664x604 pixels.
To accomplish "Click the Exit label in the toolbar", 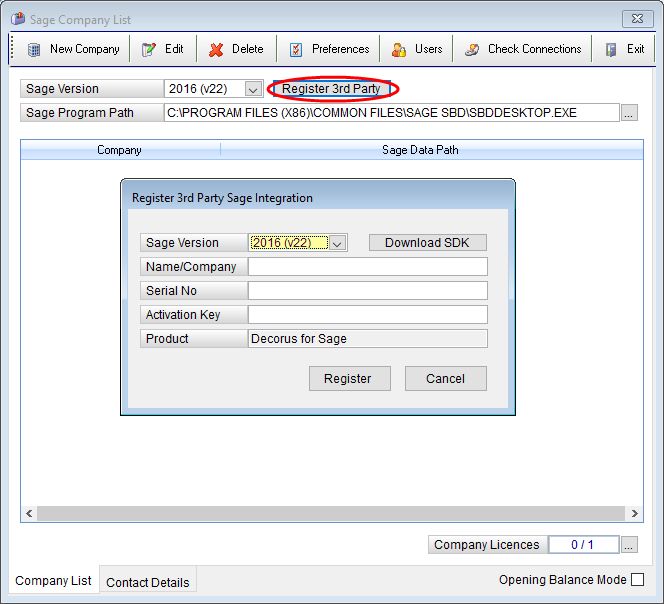I will [x=635, y=49].
